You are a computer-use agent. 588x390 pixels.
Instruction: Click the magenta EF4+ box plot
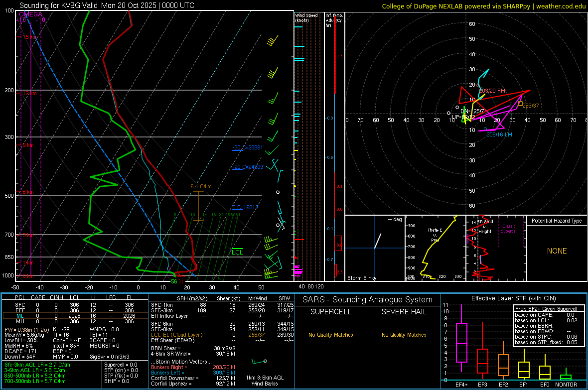[461, 342]
